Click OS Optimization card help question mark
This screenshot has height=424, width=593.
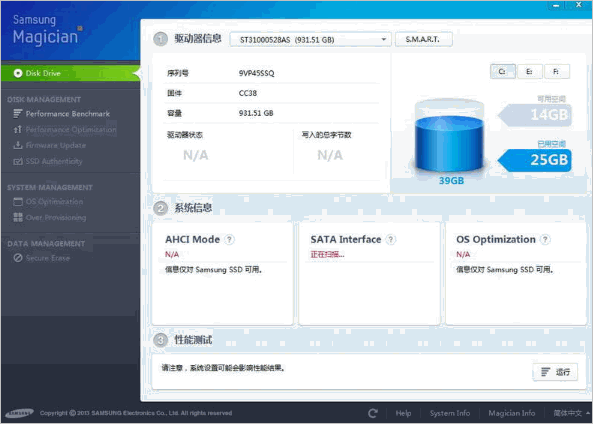coord(545,239)
